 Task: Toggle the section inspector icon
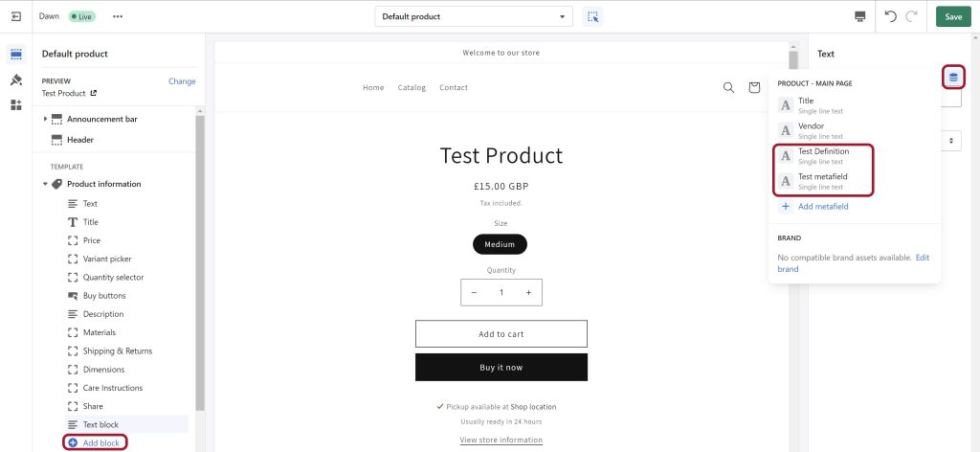tap(592, 17)
